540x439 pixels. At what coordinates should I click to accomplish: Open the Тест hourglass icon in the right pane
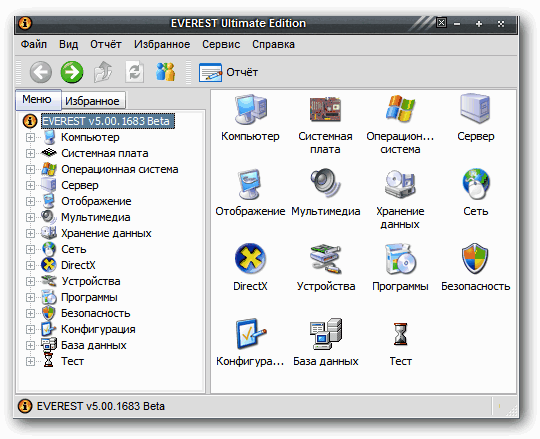click(x=400, y=334)
